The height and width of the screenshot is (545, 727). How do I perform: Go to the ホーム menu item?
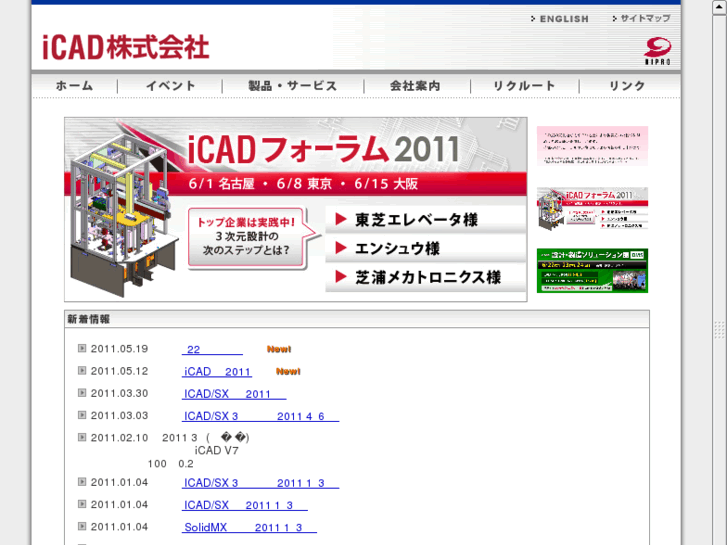pyautogui.click(x=75, y=86)
